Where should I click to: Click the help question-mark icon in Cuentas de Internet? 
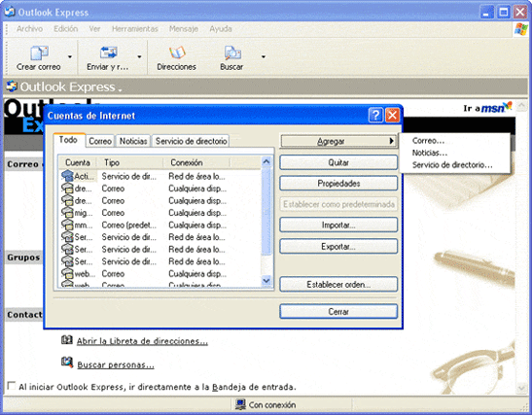[x=375, y=116]
